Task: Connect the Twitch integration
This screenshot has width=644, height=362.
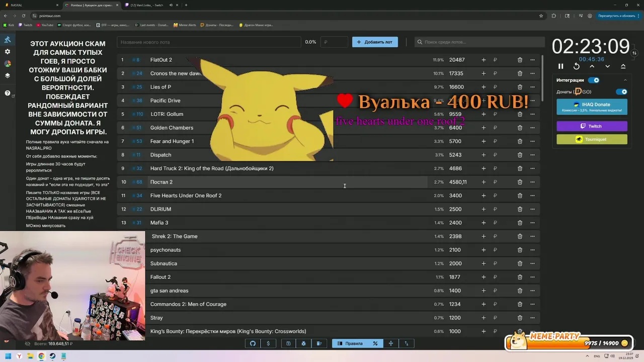Action: (x=592, y=126)
